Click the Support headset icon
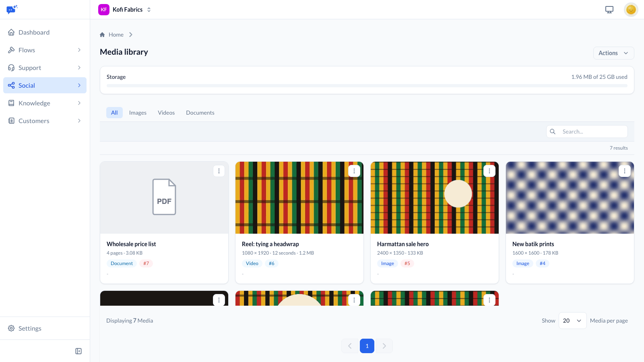Image resolution: width=644 pixels, height=362 pixels. [11, 68]
